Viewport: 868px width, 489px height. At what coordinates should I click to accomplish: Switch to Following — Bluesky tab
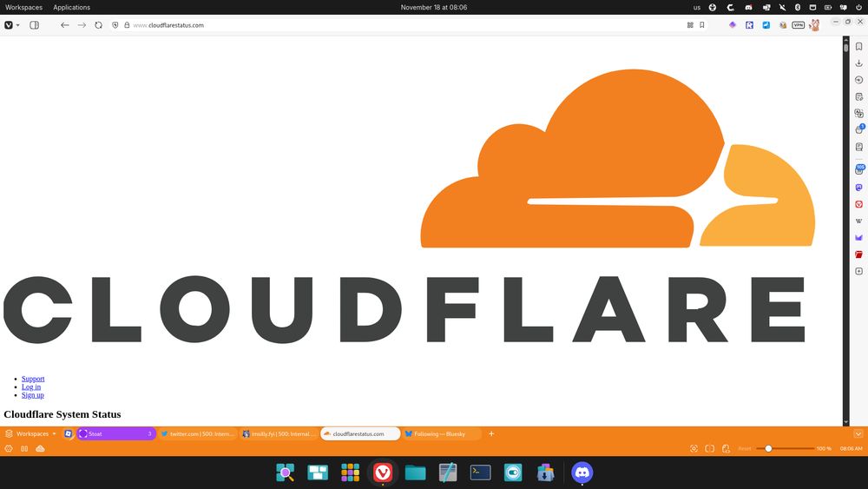point(441,433)
